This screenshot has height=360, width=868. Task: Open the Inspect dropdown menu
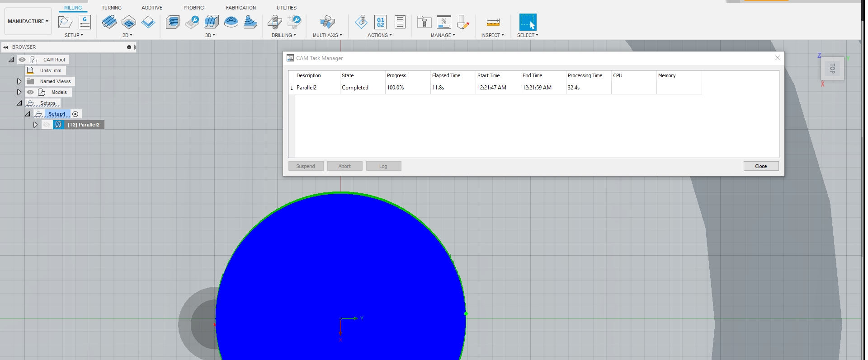pos(493,35)
